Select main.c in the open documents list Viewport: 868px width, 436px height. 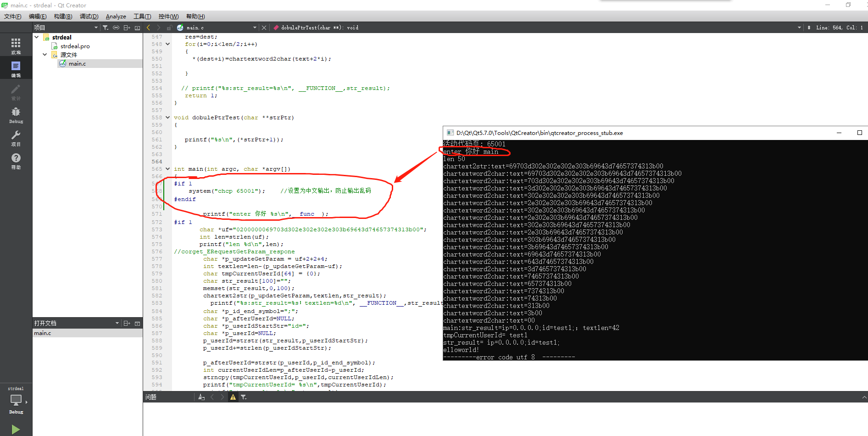[x=42, y=333]
